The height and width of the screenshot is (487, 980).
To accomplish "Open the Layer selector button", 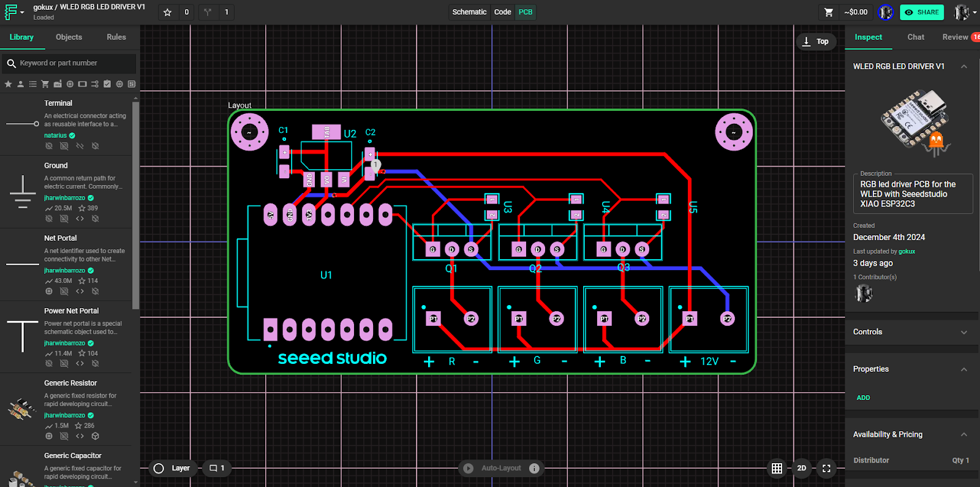I will tap(173, 468).
